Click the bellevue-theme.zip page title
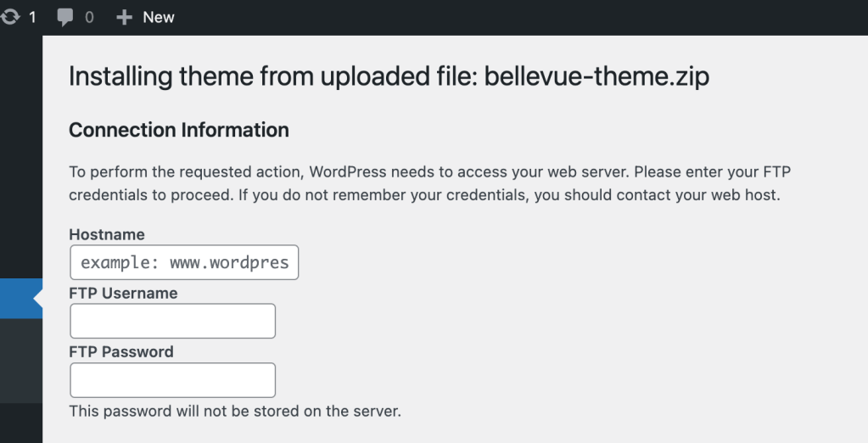This screenshot has width=868, height=443. [x=389, y=76]
